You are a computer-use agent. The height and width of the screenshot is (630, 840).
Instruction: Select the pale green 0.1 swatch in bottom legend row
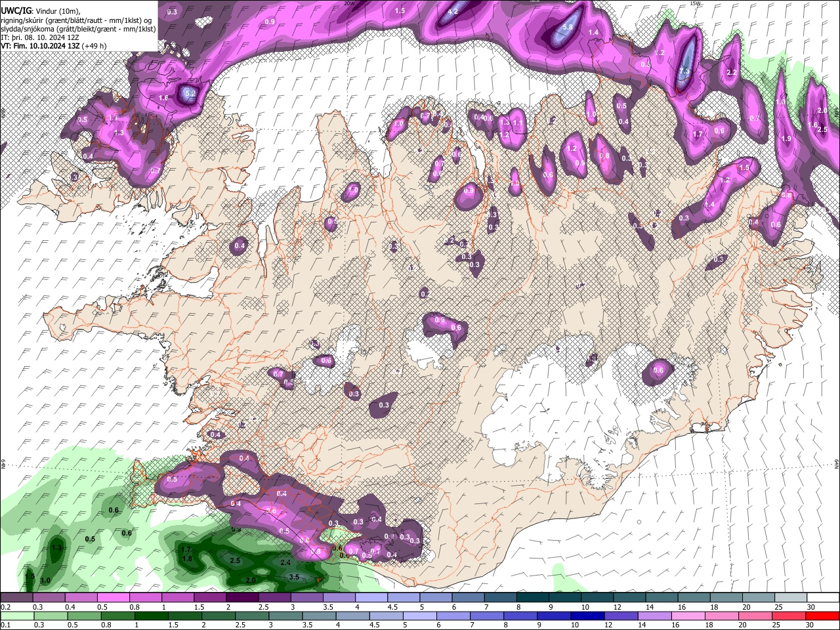click(x=16, y=616)
